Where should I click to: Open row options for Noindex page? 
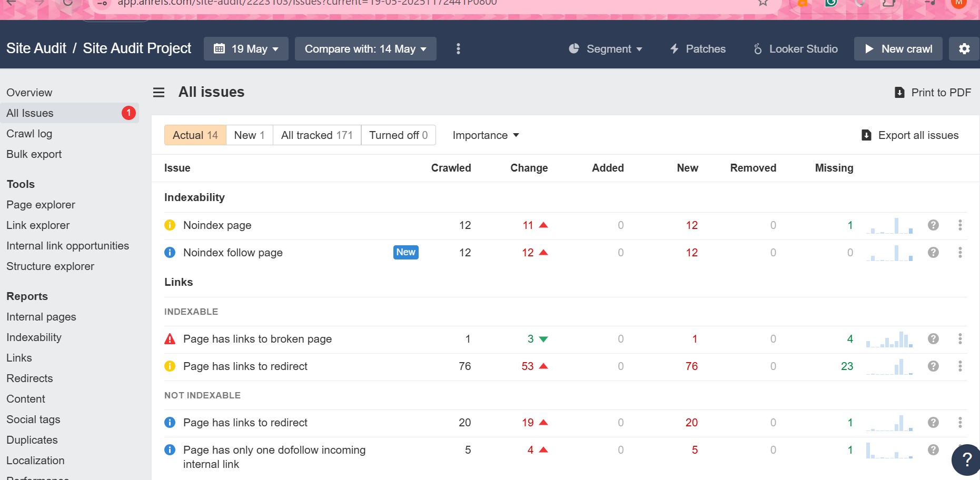(x=960, y=225)
